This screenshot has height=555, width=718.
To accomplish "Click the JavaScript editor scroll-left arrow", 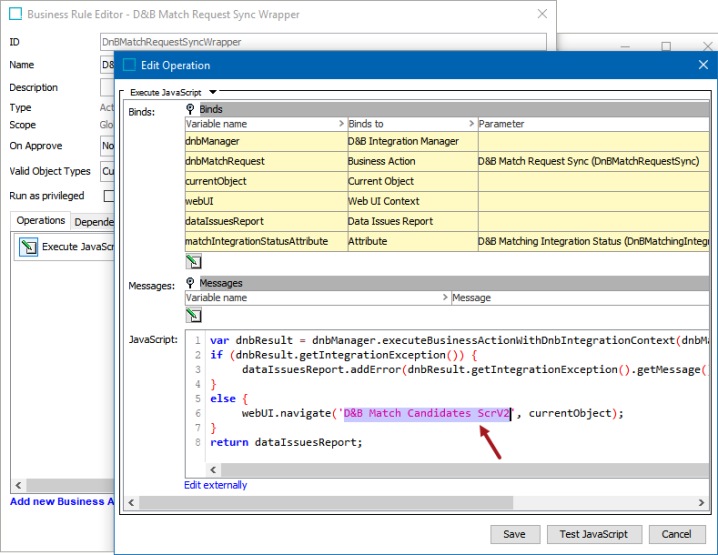I will pyautogui.click(x=213, y=470).
